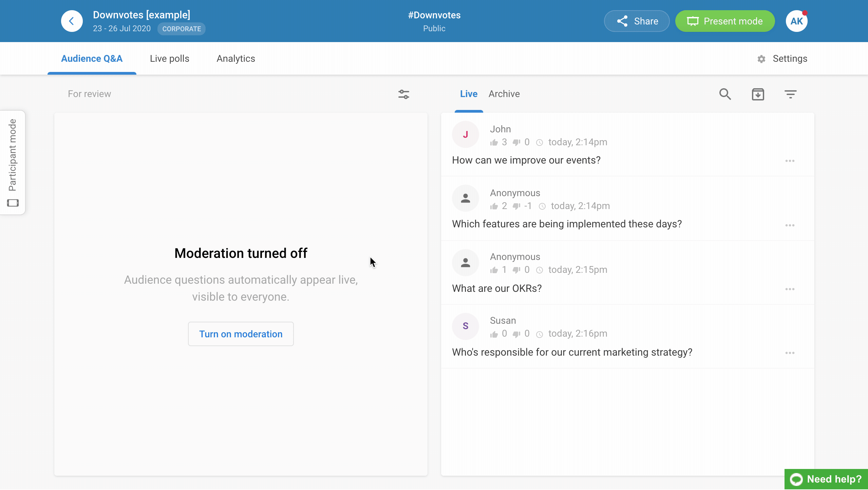This screenshot has width=868, height=490.
Task: Click the Share network icon
Action: [x=622, y=21]
